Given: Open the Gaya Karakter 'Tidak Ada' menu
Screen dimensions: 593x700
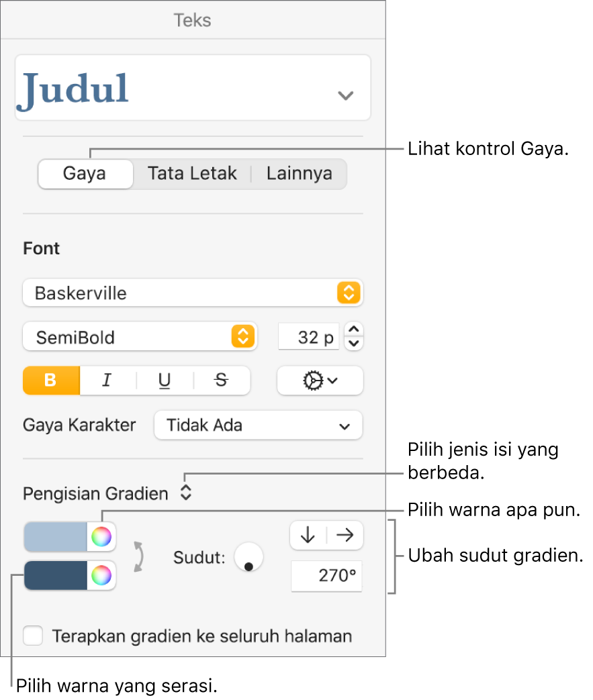Looking at the screenshot, I should 258,425.
